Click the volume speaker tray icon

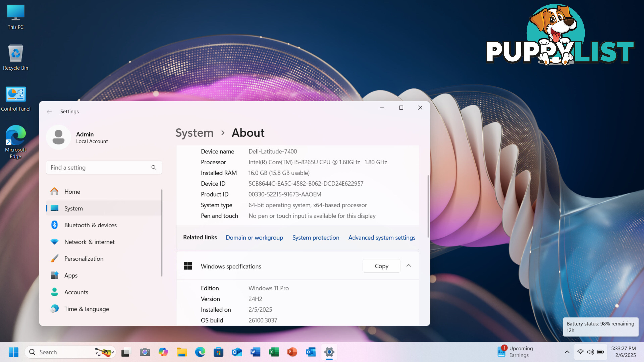pyautogui.click(x=591, y=352)
